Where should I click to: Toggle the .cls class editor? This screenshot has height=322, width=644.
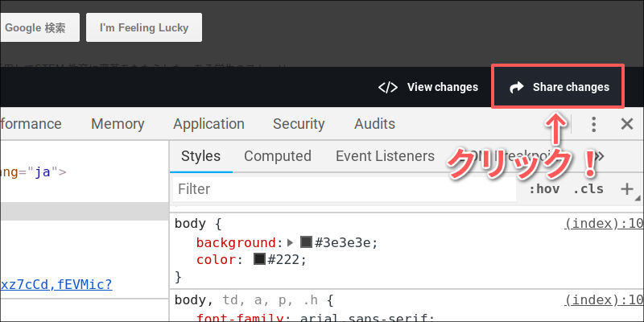click(x=588, y=189)
